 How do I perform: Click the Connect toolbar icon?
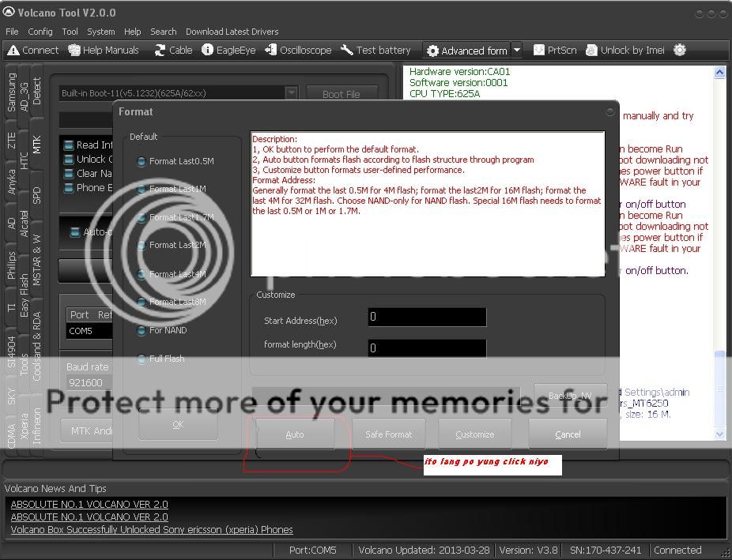pos(32,50)
